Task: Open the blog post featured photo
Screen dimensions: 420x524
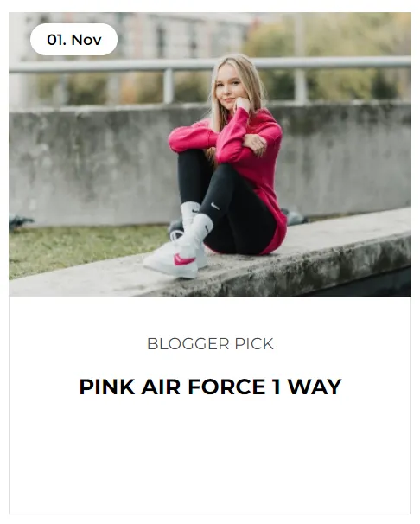Action: coord(210,154)
